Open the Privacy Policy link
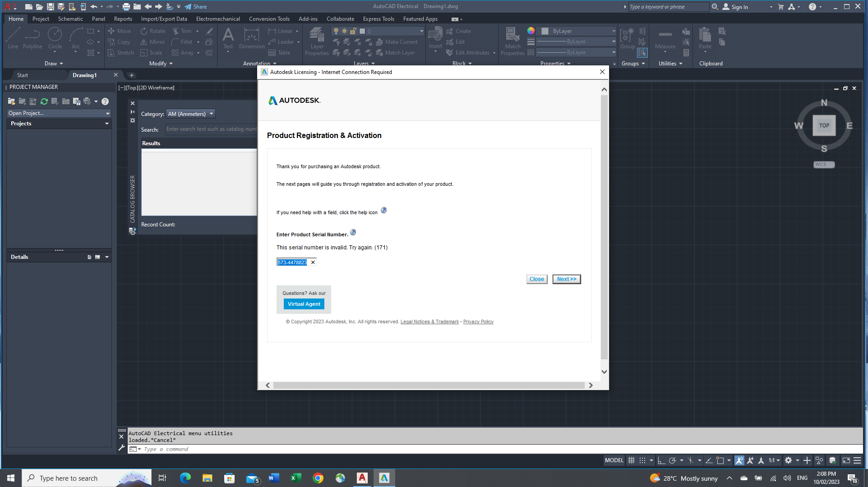The height and width of the screenshot is (487, 868). tap(478, 322)
